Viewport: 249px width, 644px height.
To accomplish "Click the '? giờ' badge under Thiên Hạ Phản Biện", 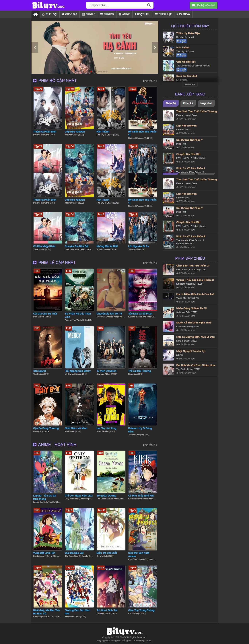I will click(x=181, y=41).
